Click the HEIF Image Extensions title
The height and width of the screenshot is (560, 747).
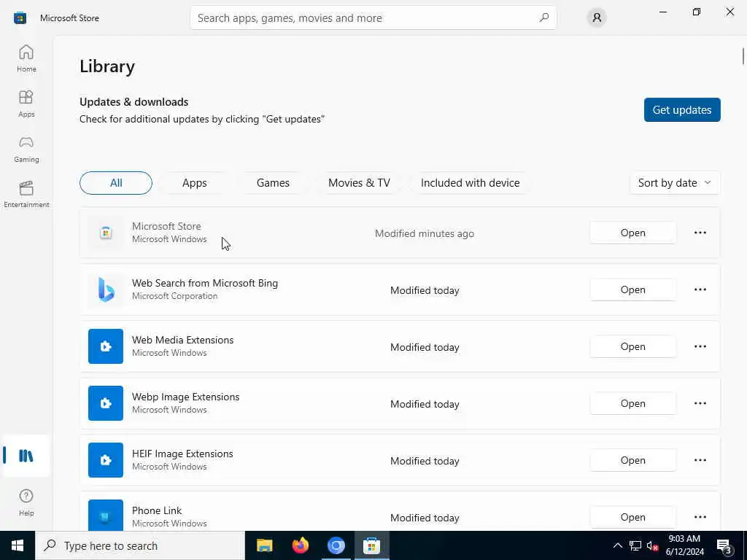182,454
